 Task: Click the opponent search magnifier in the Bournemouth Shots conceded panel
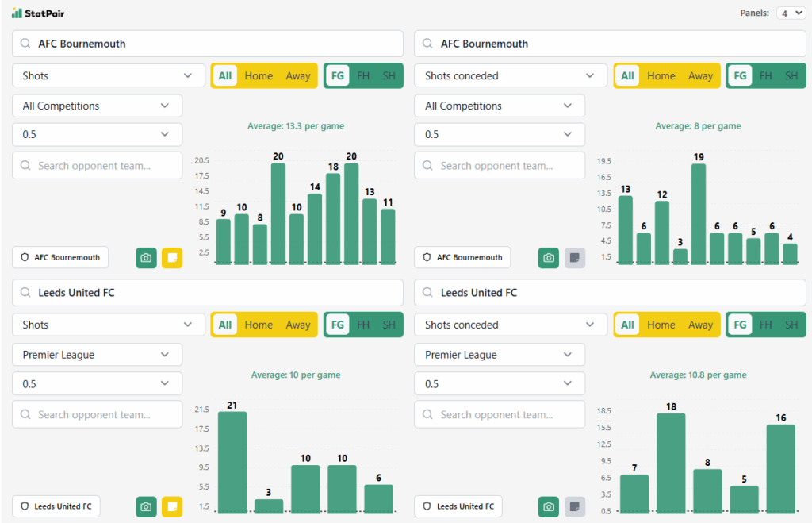click(427, 165)
